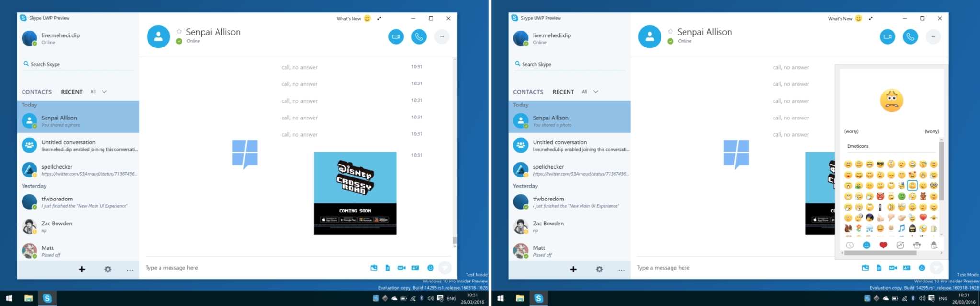Click the emoticon picker vertical scrollbar
Image resolution: width=980 pixels, height=306 pixels.
click(941, 172)
